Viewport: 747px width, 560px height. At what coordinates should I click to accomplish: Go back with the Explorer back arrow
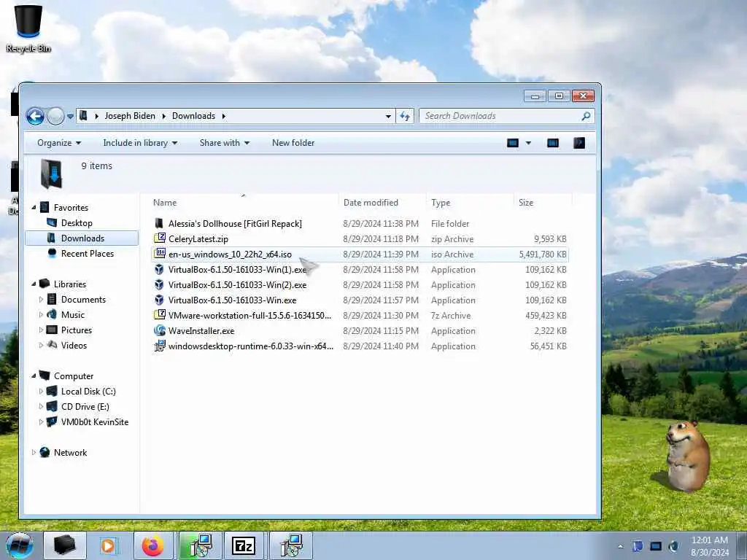(35, 116)
